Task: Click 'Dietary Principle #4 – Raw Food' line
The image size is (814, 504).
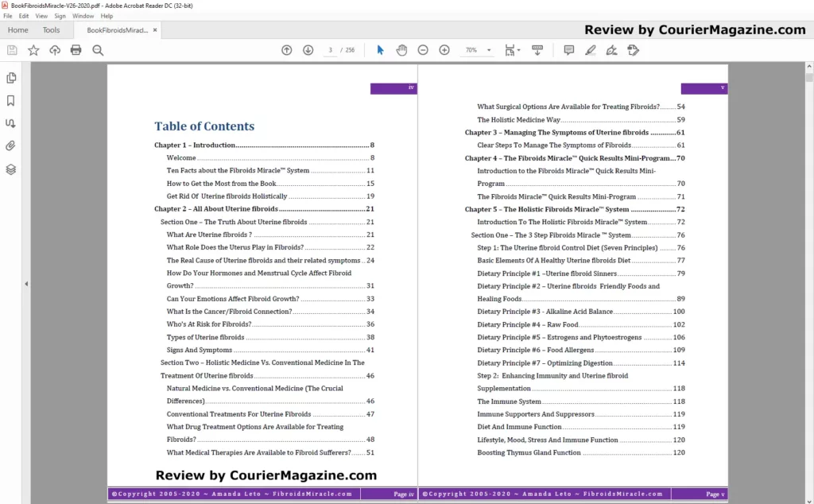Action: [x=581, y=325]
